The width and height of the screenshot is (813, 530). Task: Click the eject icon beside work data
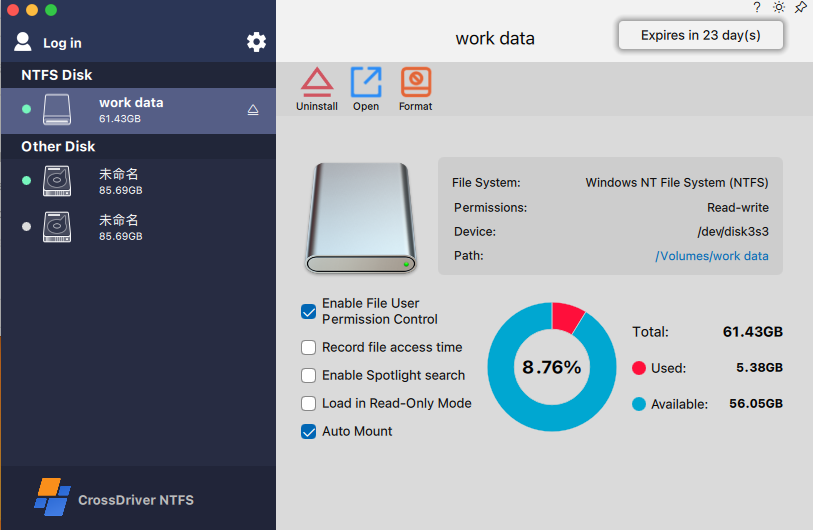tap(253, 110)
